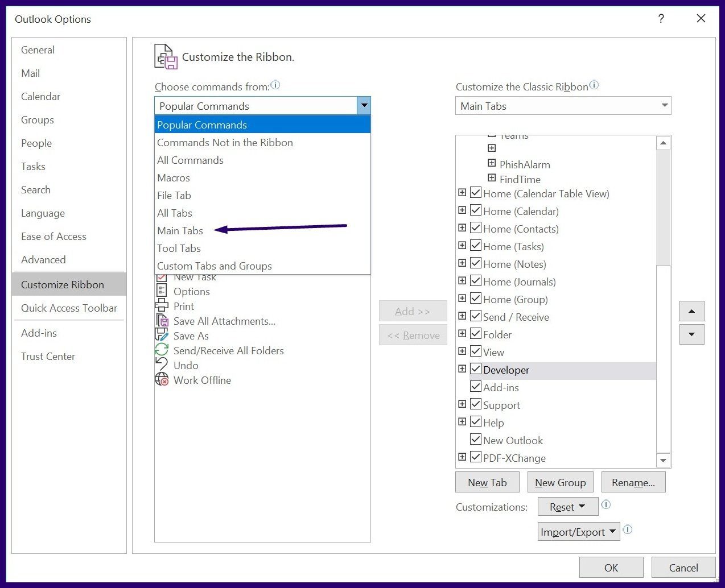Select Tool Tabs from the dropdown list
Screen dimensions: 725x588
tap(179, 248)
